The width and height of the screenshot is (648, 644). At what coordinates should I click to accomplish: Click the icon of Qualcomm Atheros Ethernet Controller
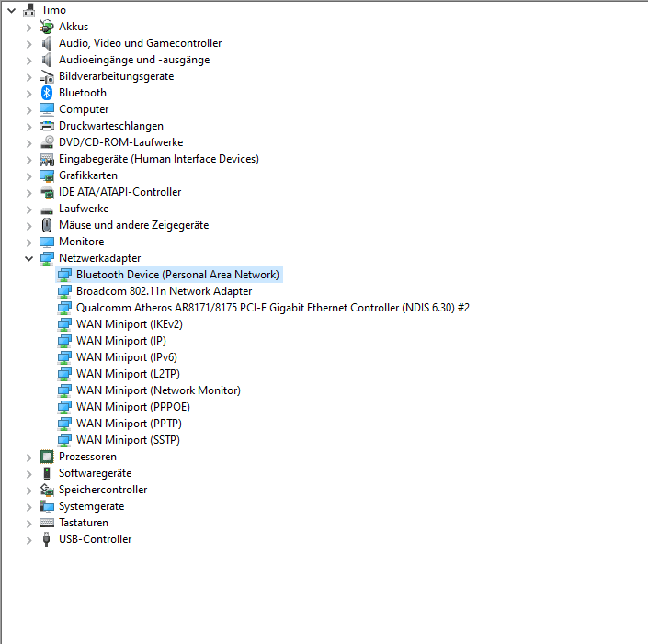click(x=64, y=308)
